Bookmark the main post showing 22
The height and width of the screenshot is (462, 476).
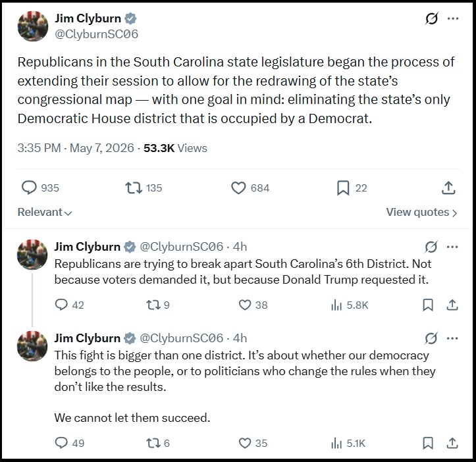(x=352, y=188)
